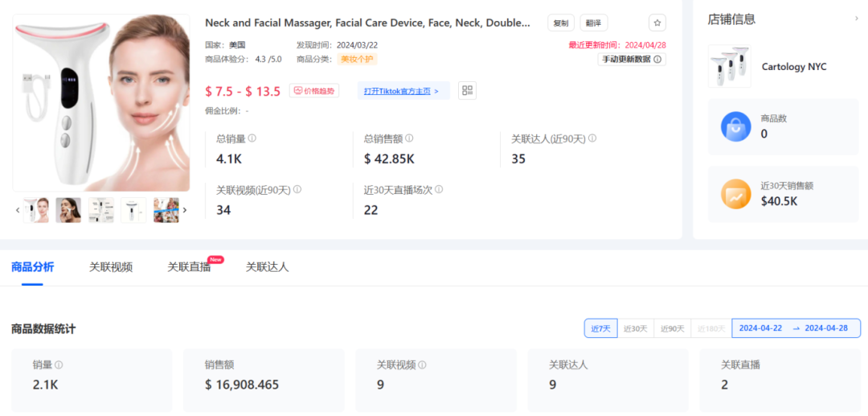Switch to 关联视频 tab
This screenshot has width=868, height=416.
pyautogui.click(x=111, y=267)
